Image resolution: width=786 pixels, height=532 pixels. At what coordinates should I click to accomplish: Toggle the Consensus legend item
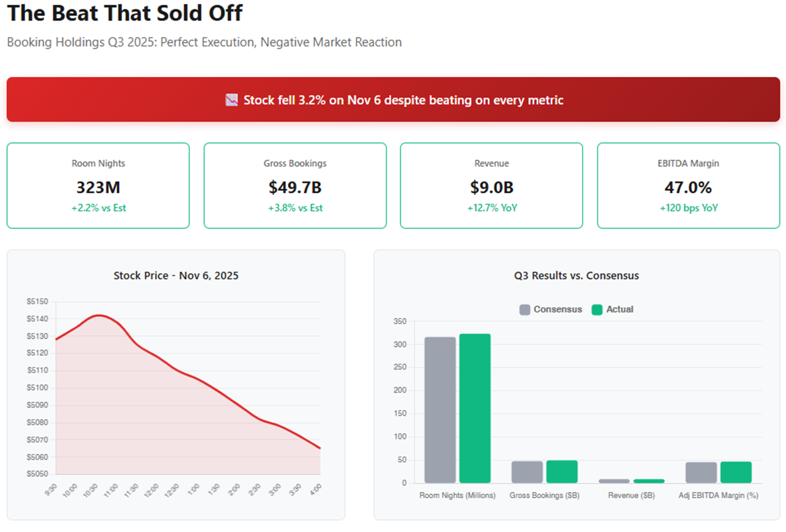(551, 309)
